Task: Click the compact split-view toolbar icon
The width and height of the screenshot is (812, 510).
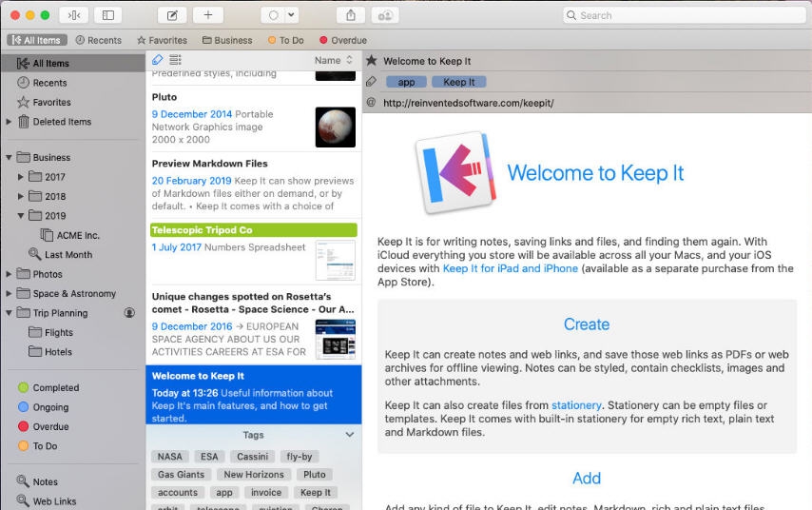Action: (74, 15)
